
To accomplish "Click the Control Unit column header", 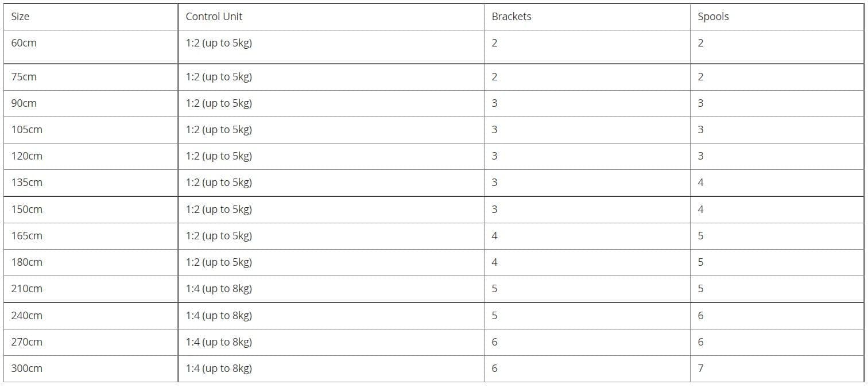I will tap(214, 17).
